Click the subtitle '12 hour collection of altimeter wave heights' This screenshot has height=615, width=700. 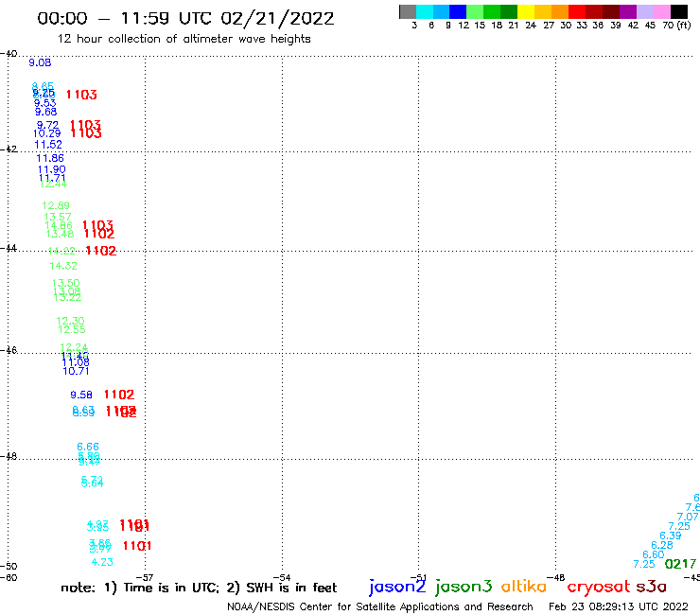point(184,39)
